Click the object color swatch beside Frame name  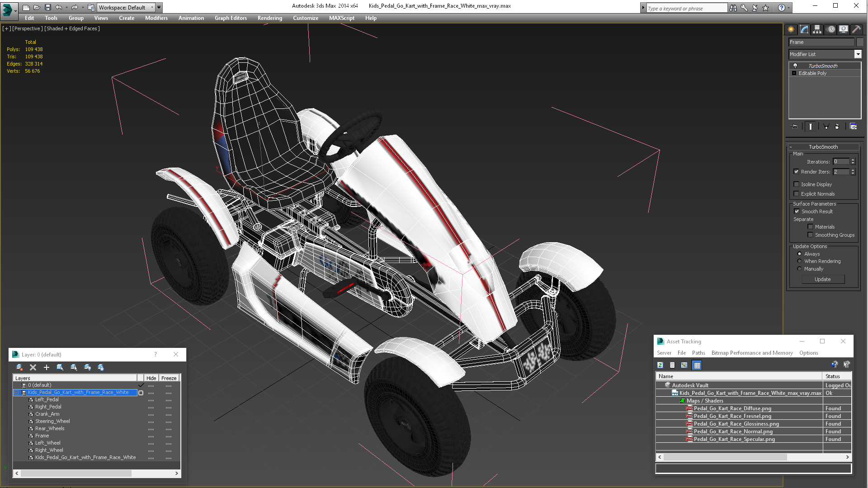pos(860,42)
